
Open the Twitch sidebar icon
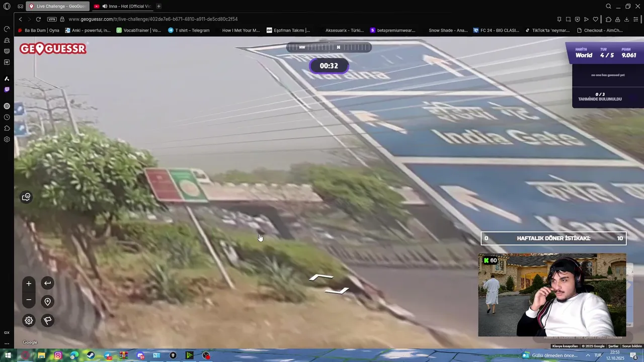7,89
